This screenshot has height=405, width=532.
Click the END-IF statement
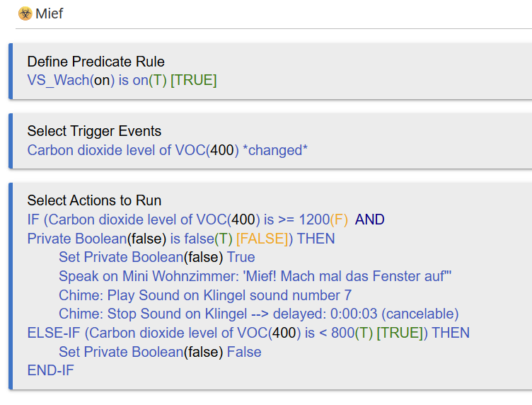click(50, 370)
